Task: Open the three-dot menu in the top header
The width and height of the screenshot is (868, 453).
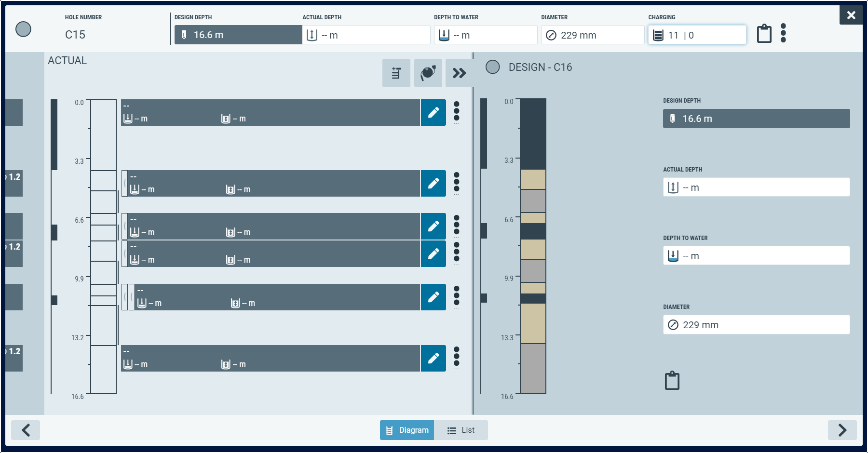Action: coord(784,34)
